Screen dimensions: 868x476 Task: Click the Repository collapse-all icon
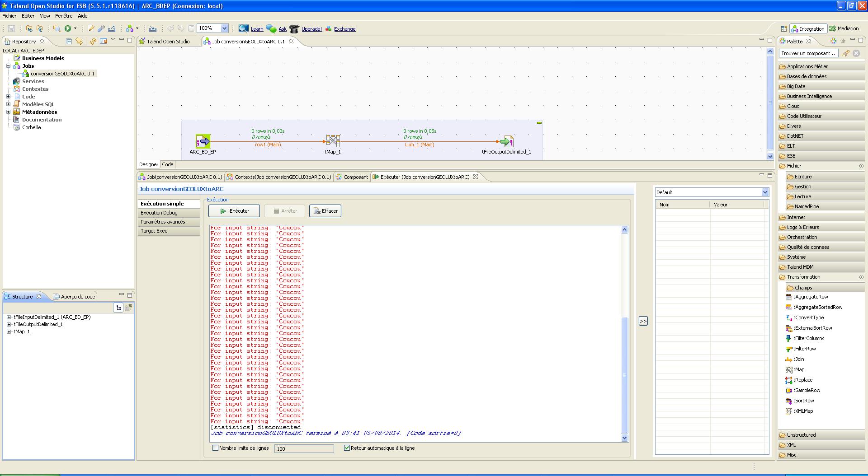pos(69,41)
